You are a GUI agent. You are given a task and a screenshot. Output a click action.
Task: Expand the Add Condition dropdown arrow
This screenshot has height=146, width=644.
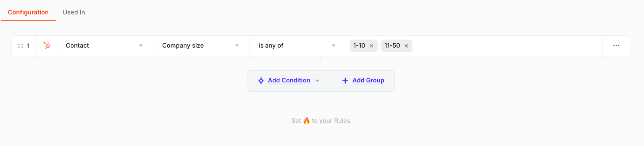317,81
